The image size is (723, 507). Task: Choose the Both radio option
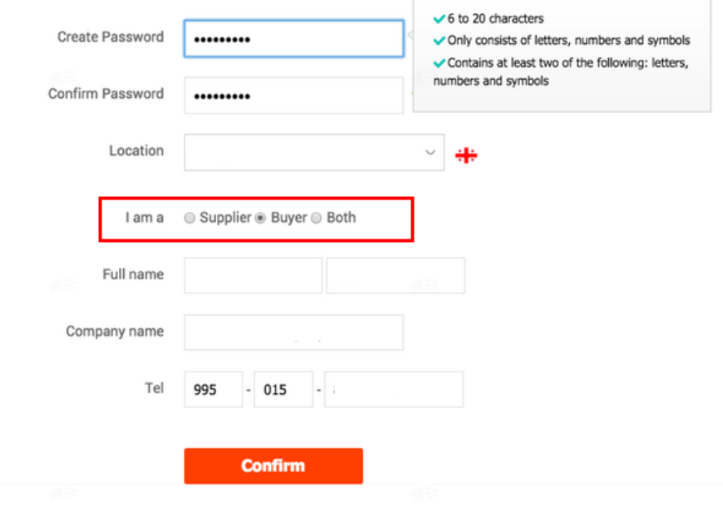pyautogui.click(x=316, y=218)
